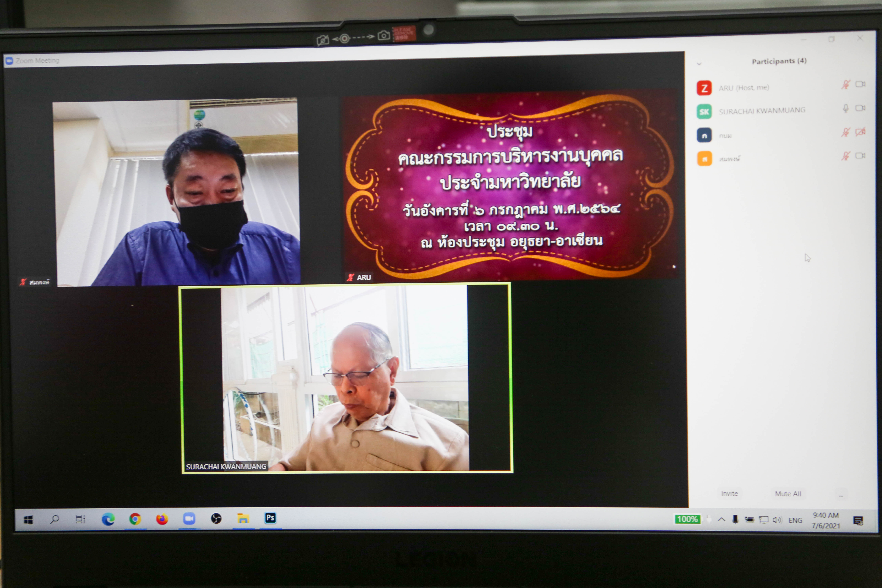
Task: Open the more options ellipsis in Participants panel
Action: [841, 495]
